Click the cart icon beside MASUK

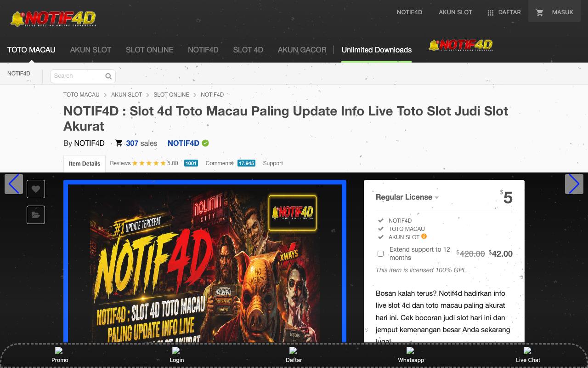click(540, 13)
